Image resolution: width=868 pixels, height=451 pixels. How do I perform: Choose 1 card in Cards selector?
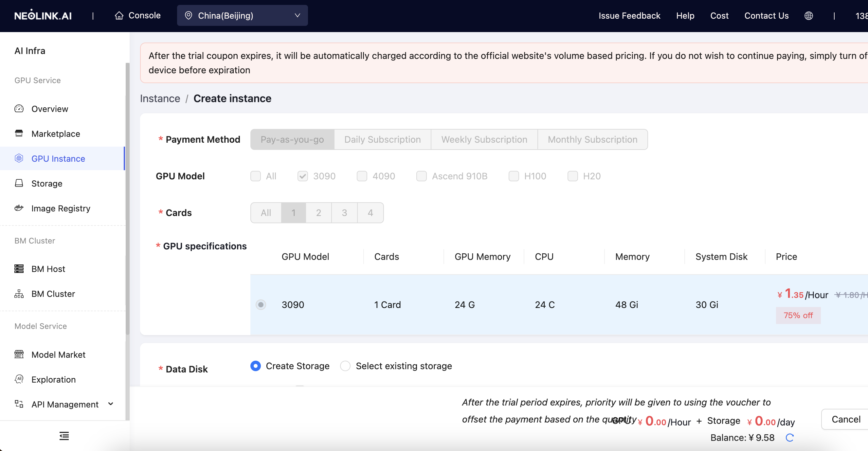(294, 212)
